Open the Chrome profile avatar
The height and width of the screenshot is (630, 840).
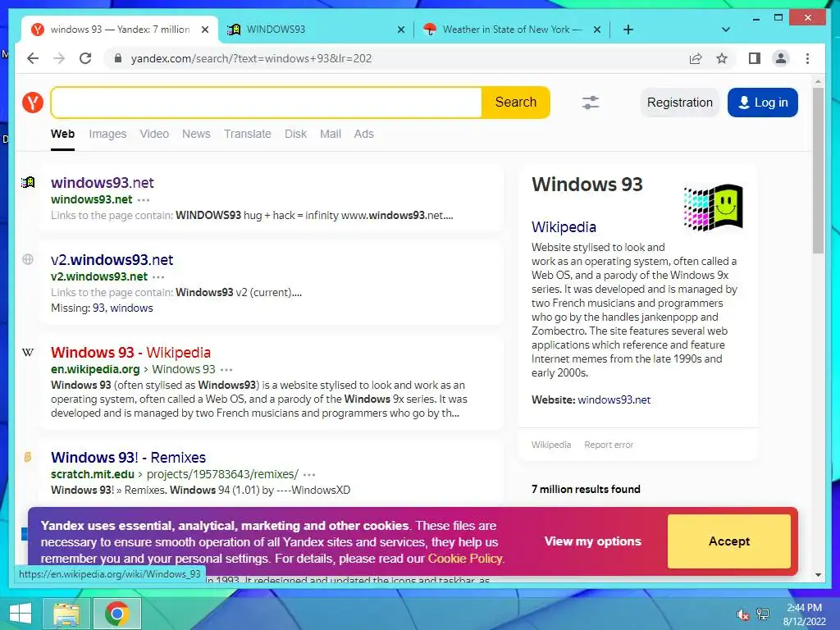coord(781,58)
